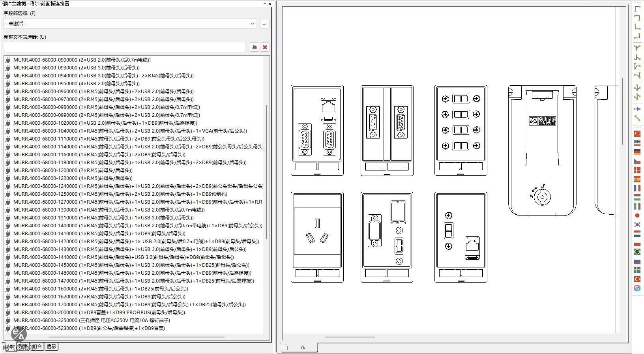Image resolution: width=644 pixels, height=354 pixels.
Task: Select the bottom-right angle connection symbol
Action: point(637,36)
